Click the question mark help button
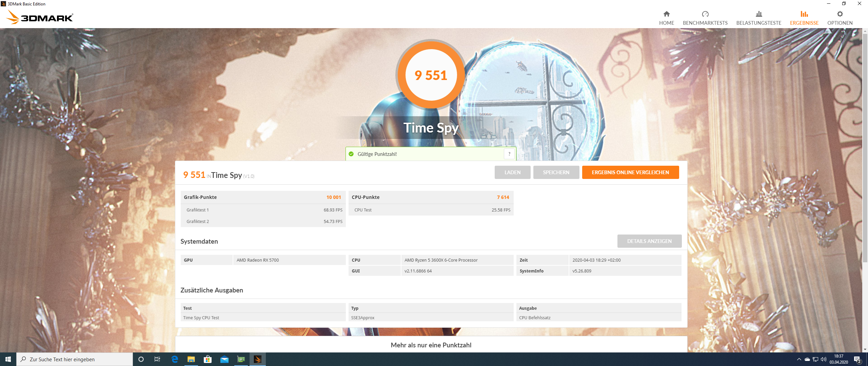 point(509,154)
